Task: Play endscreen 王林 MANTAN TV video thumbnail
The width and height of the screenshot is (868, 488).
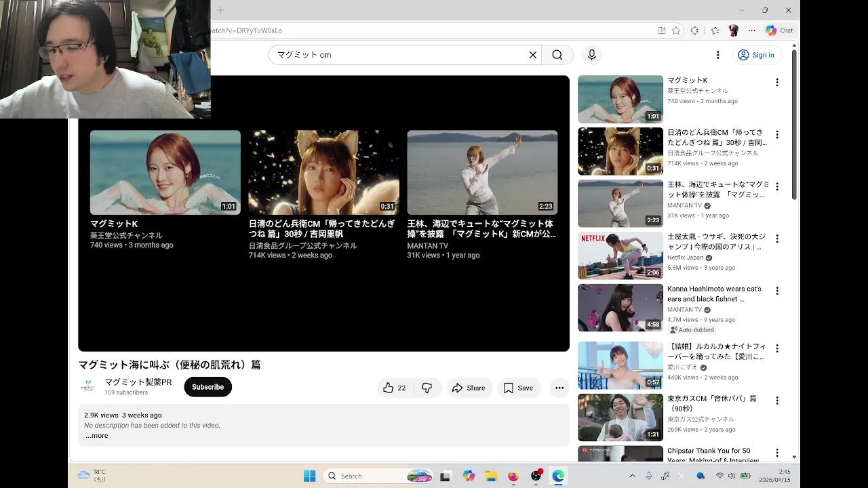Action: tap(482, 172)
